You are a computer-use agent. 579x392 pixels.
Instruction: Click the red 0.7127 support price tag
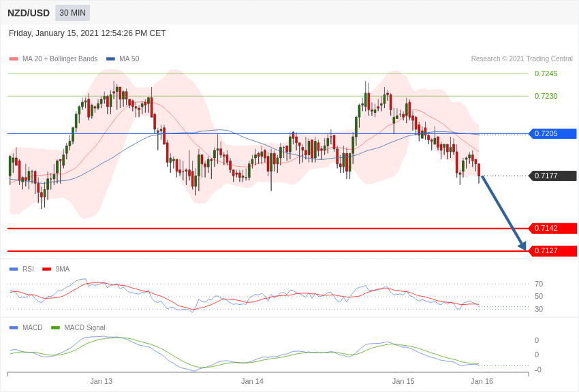coord(553,250)
